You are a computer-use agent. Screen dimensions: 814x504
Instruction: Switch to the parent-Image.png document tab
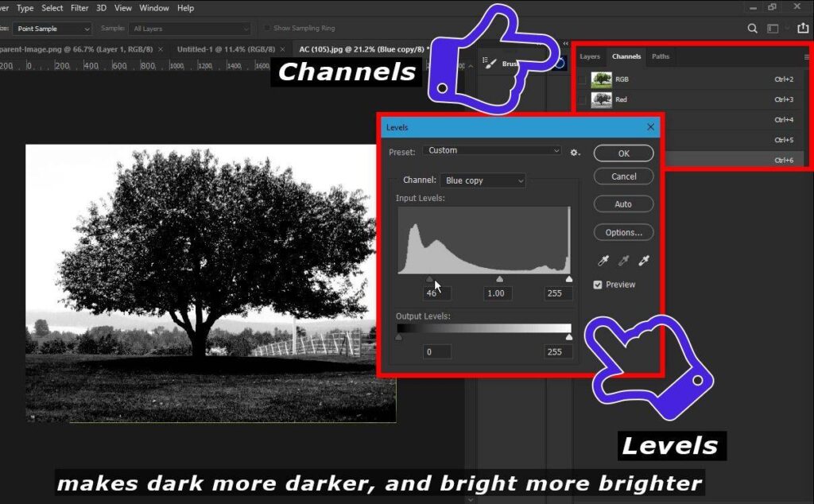coord(76,49)
